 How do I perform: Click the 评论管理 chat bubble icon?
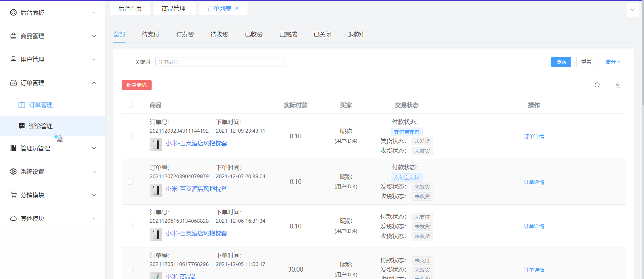[22, 126]
